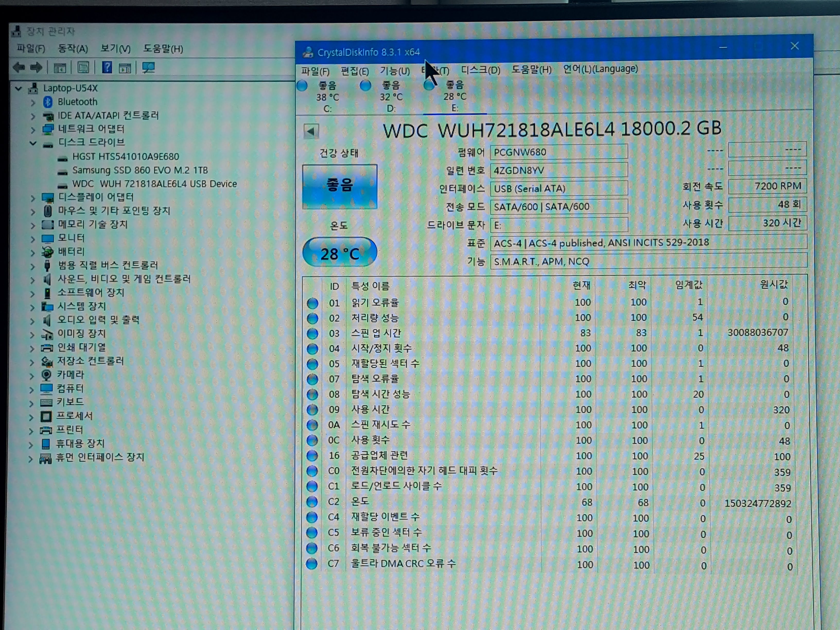Expand the 휴먼 인터페이스 장치 category

(x=30, y=459)
